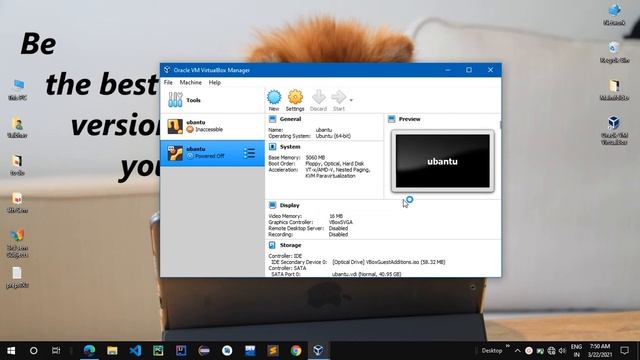Screen dimensions: 640x360
Task: Open Settings for the selected VM
Action: [x=295, y=100]
